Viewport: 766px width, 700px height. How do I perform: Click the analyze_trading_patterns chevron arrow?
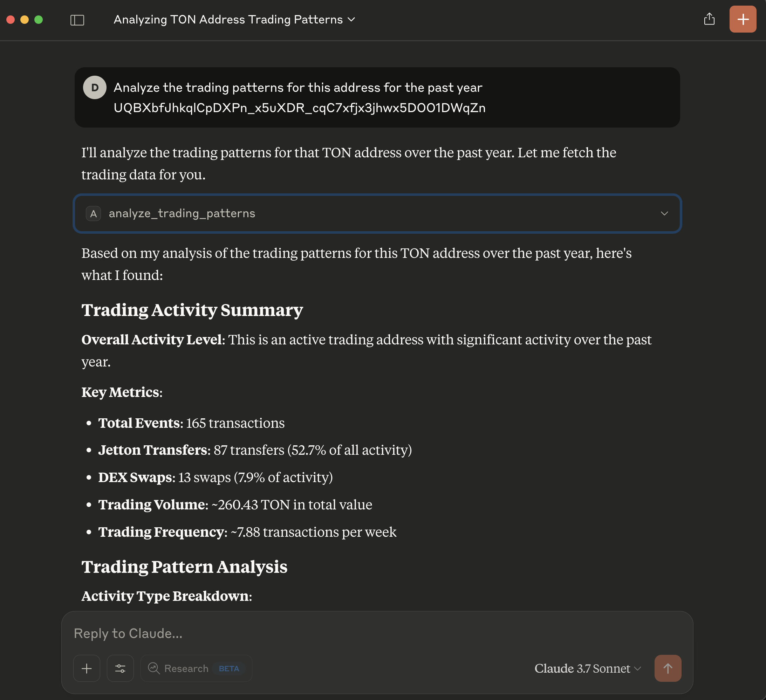tap(664, 213)
